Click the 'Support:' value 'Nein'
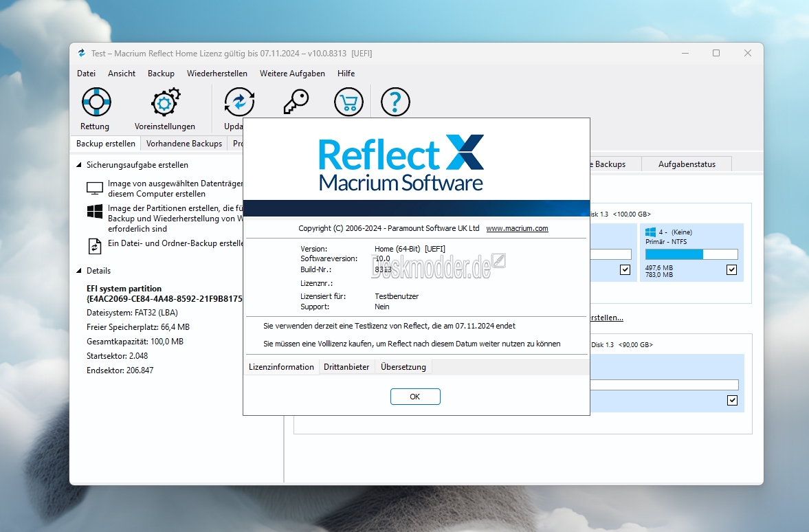Viewport: 809px width, 532px height. (x=381, y=307)
